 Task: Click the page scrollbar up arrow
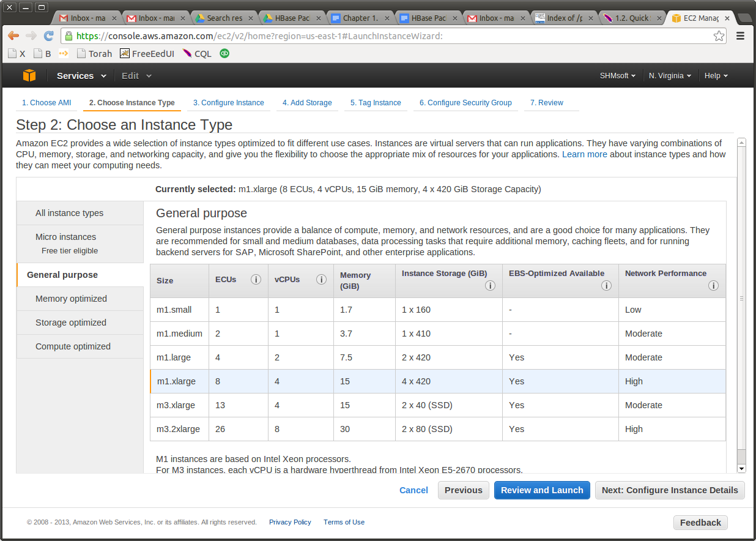[x=741, y=143]
